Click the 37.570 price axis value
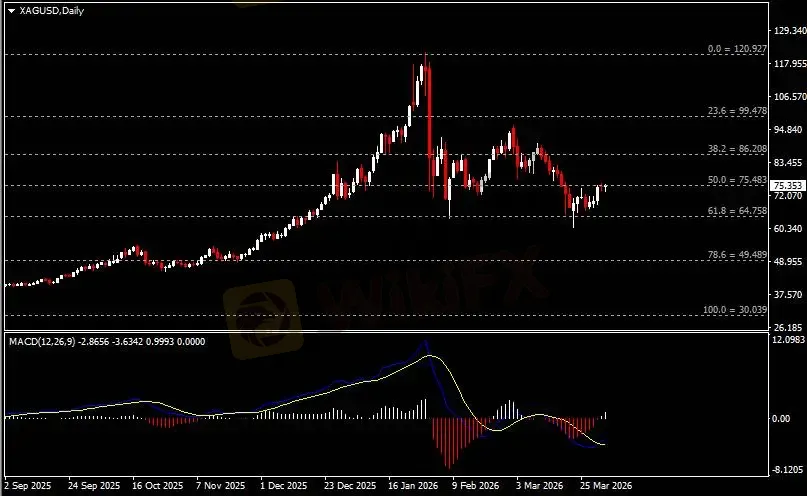 click(790, 294)
